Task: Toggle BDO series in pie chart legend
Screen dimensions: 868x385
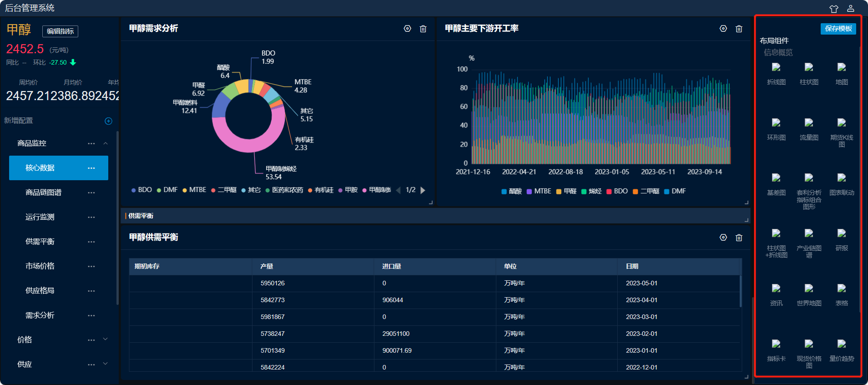Action: [x=141, y=190]
